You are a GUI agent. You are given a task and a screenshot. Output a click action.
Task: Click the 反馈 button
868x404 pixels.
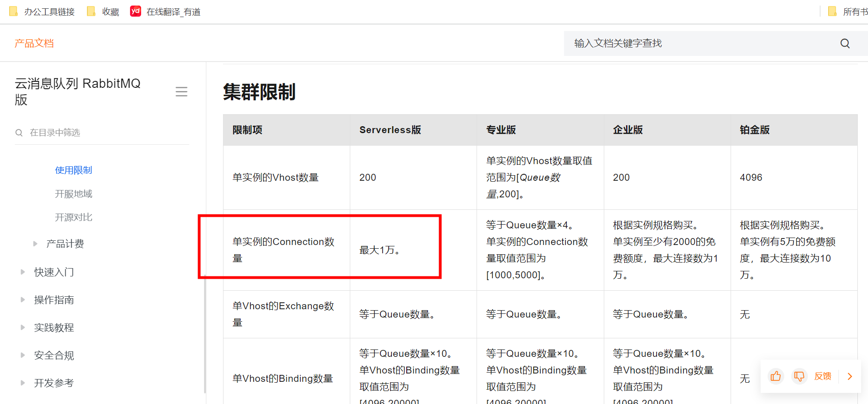(x=823, y=376)
